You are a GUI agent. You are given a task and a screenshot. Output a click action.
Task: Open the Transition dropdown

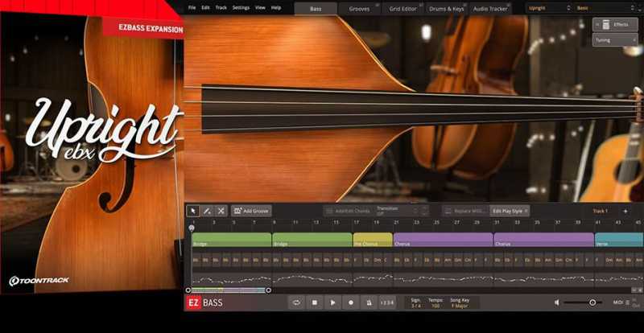(x=402, y=211)
